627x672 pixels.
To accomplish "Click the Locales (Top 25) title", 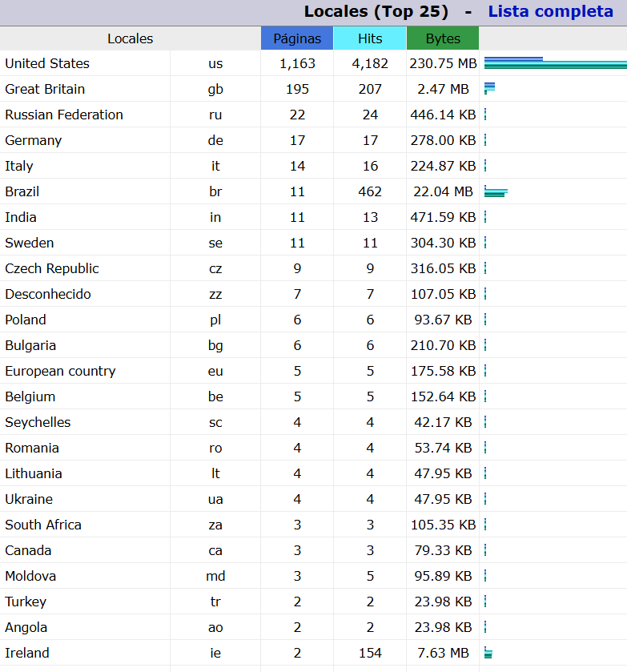I will point(388,12).
